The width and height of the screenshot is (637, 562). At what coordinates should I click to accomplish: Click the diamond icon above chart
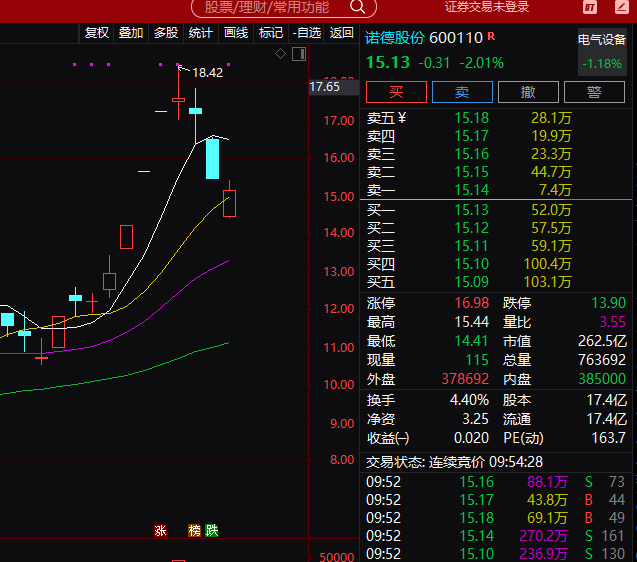click(x=280, y=53)
